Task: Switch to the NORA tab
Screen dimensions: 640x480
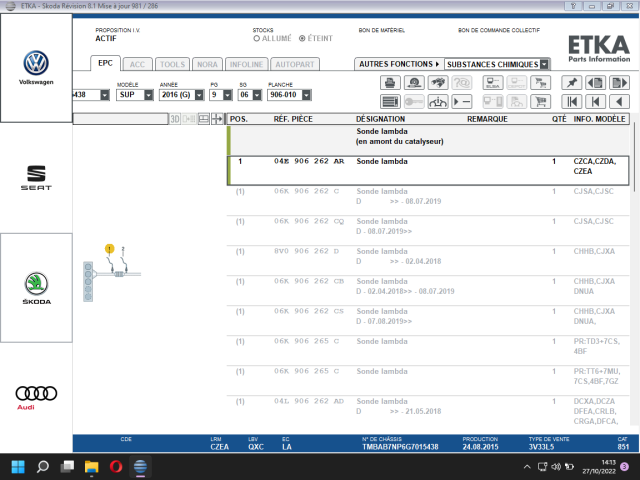Action: tap(207, 64)
